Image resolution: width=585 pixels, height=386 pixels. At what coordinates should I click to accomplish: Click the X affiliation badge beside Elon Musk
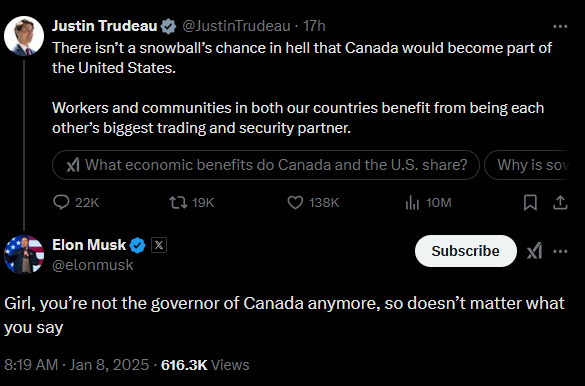tap(159, 245)
